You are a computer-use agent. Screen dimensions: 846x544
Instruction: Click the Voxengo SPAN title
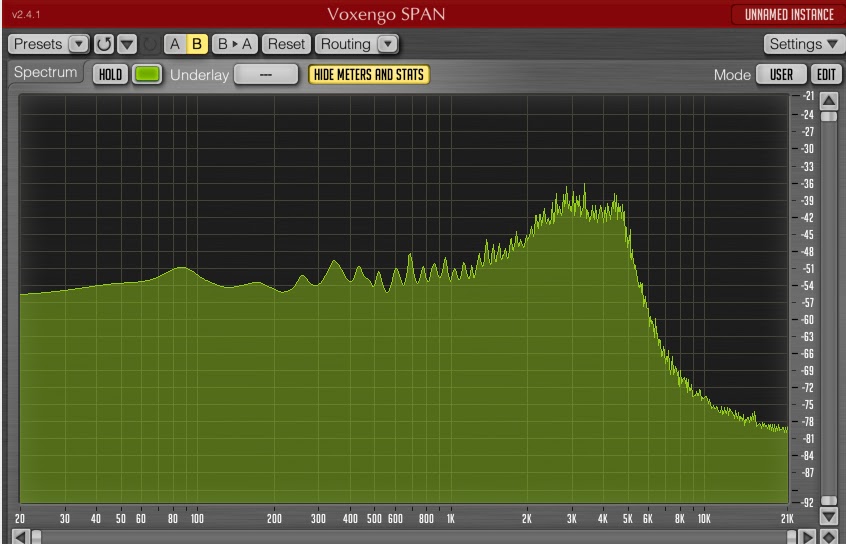coord(386,15)
